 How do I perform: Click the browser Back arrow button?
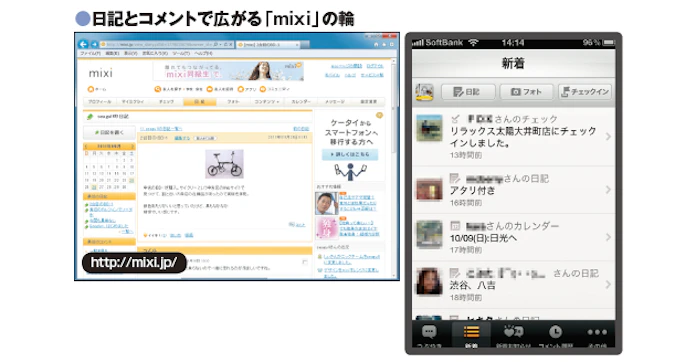(83, 44)
